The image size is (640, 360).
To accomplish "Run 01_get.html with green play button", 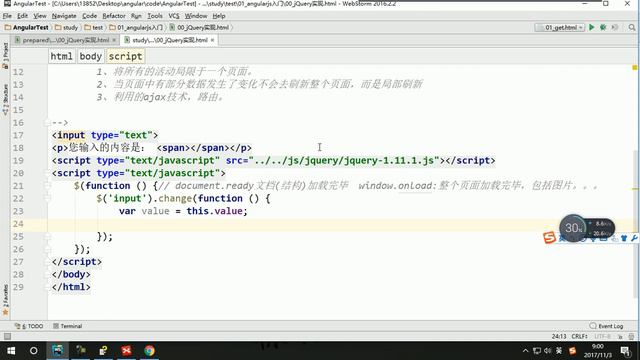I will tap(591, 27).
